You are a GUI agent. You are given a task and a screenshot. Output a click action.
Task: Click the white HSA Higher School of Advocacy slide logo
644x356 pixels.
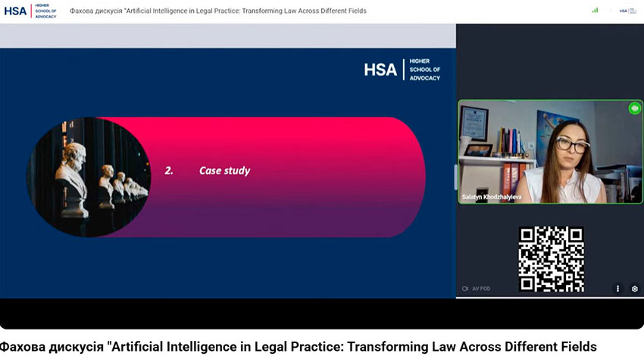pos(402,70)
